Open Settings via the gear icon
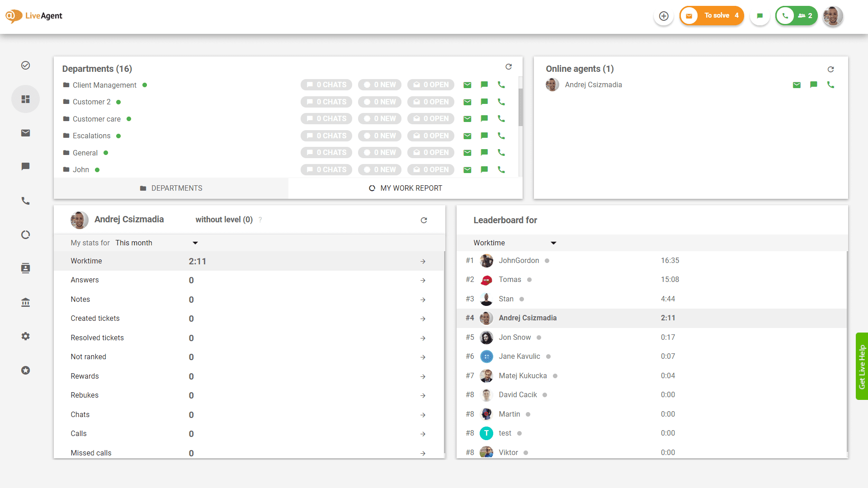This screenshot has width=868, height=488. [25, 336]
